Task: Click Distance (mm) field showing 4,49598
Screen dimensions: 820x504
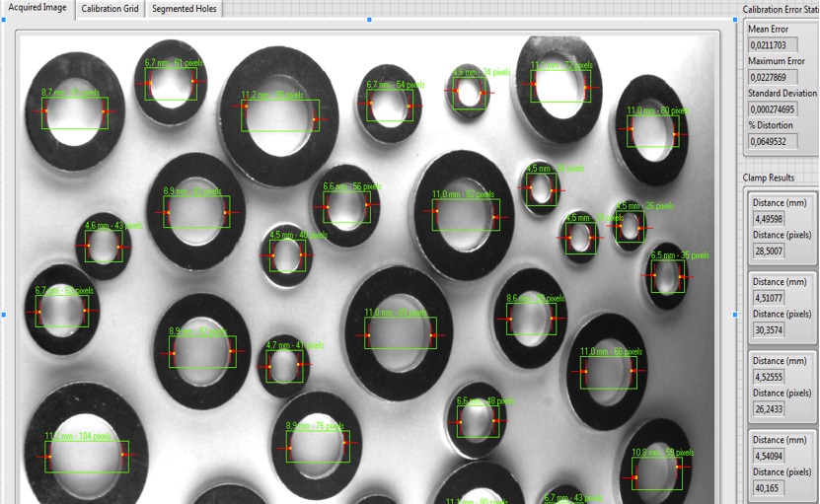Action: (769, 219)
